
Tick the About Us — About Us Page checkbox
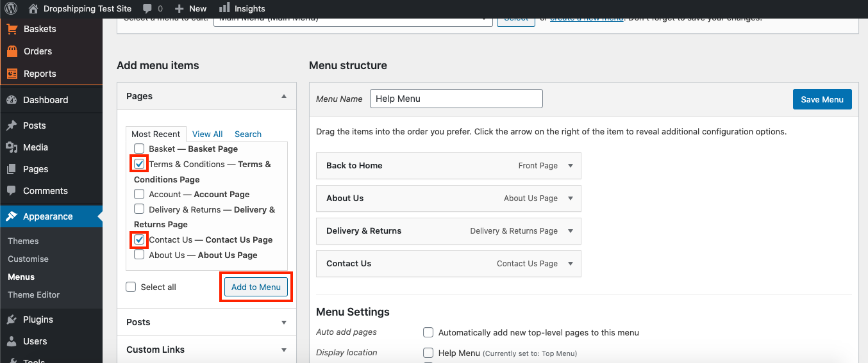139,255
